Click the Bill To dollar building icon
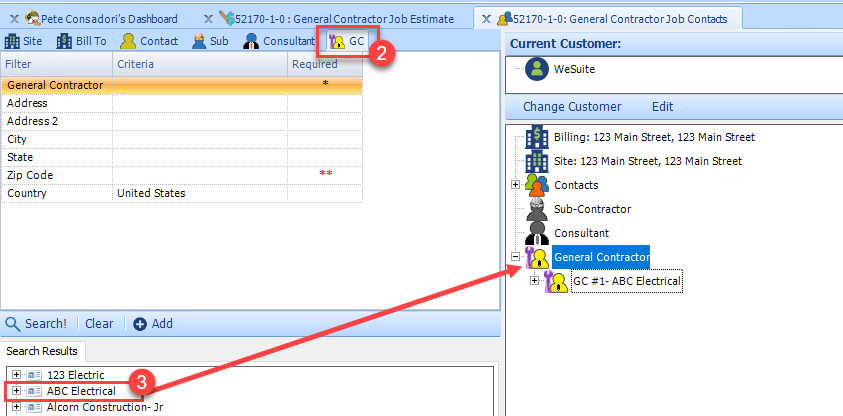Image resolution: width=843 pixels, height=416 pixels. (64, 41)
